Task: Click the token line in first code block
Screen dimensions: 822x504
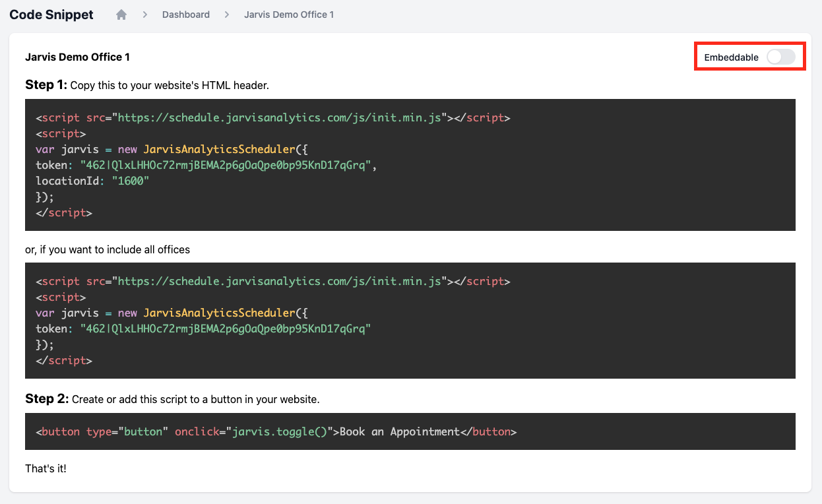Action: tap(206, 165)
